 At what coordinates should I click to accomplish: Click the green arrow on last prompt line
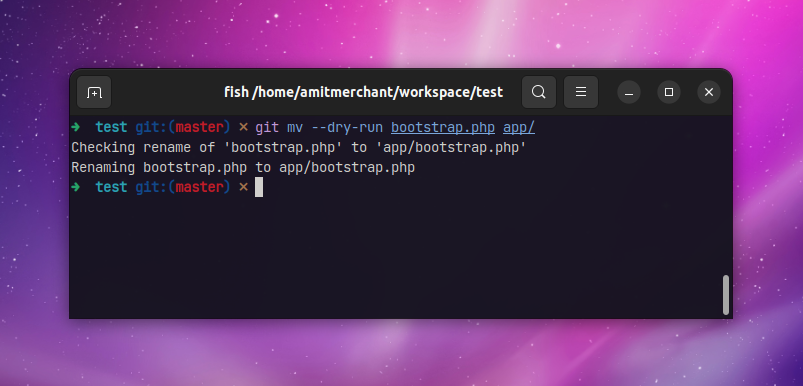point(76,187)
